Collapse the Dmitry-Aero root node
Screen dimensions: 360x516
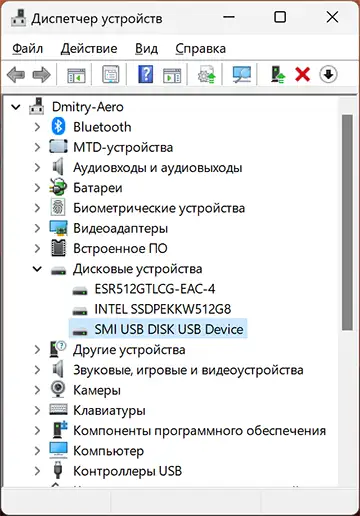click(16, 107)
